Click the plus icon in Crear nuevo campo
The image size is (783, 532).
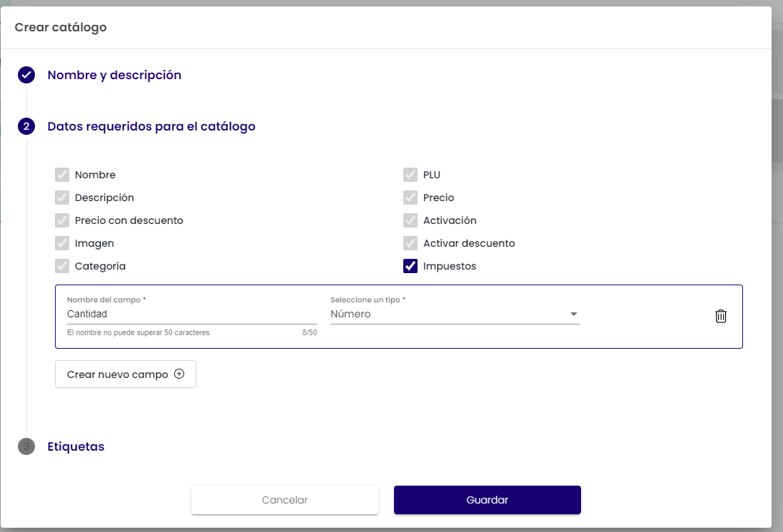[179, 374]
